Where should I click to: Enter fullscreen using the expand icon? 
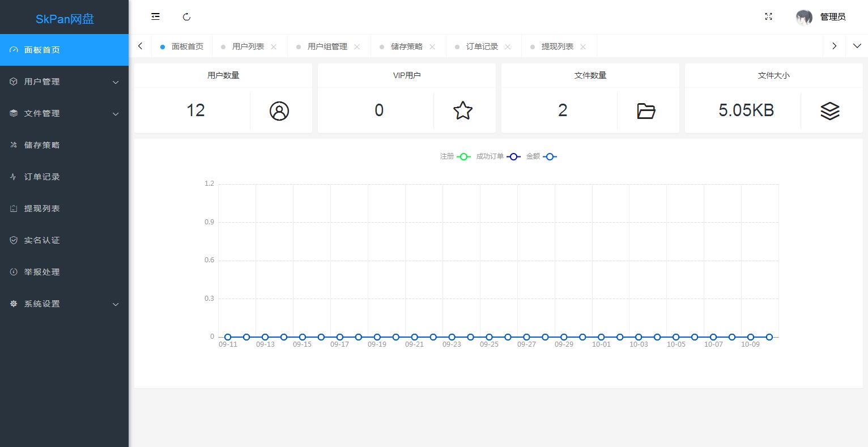[x=768, y=17]
